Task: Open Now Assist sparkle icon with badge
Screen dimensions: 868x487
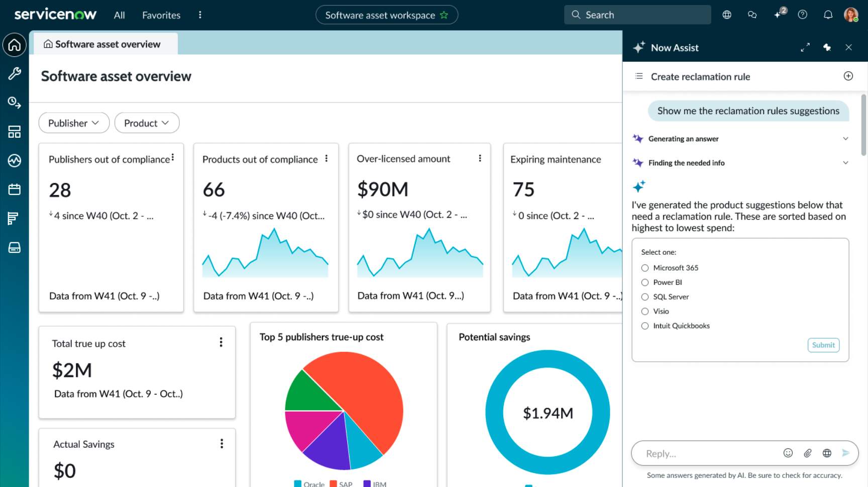Action: tap(779, 14)
